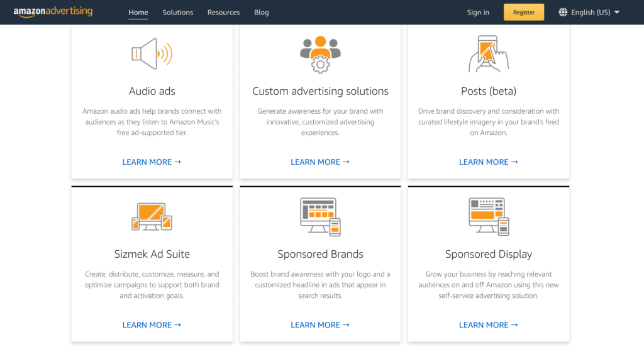Image resolution: width=644 pixels, height=347 pixels.
Task: Open the Home menu item
Action: [x=138, y=13]
